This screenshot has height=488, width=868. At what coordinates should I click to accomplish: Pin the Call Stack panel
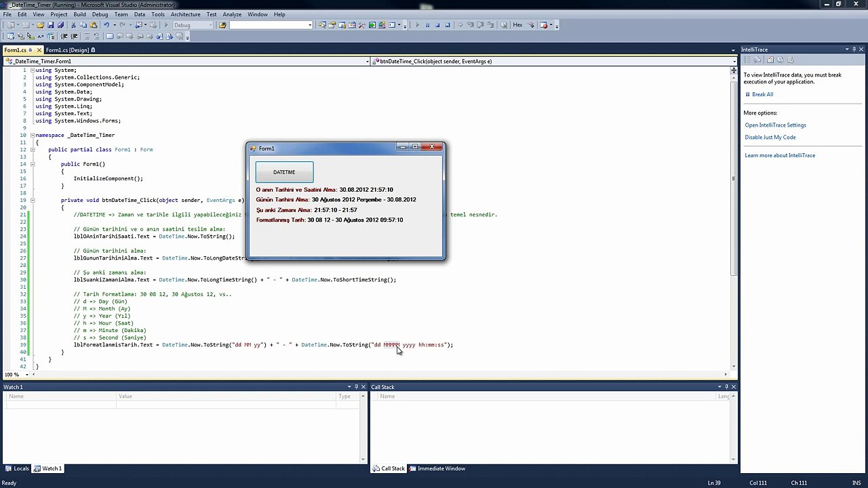(726, 387)
